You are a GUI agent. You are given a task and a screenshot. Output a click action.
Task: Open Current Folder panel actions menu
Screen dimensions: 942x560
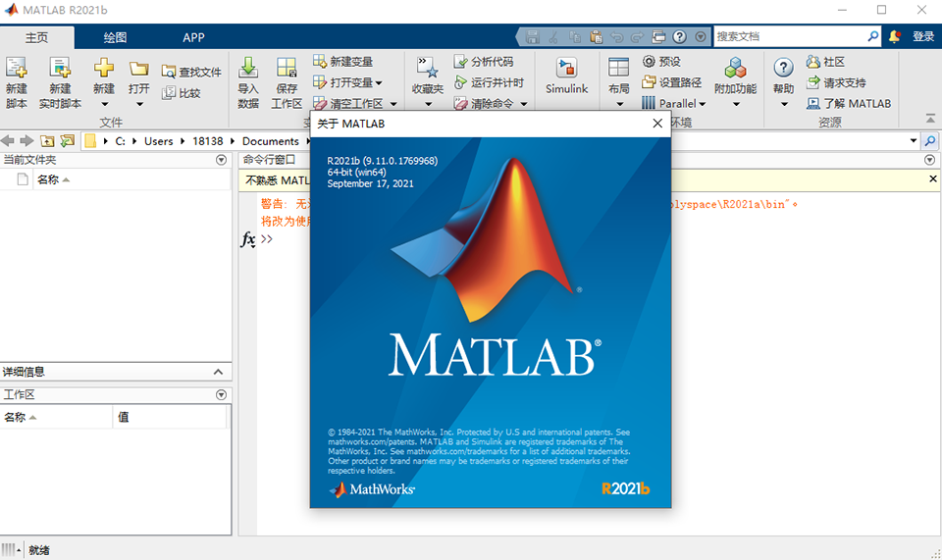221,160
